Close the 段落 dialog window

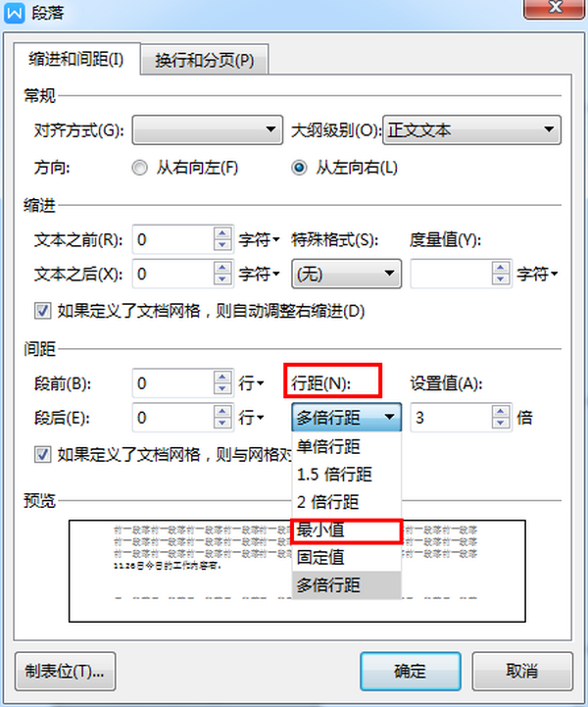[555, 8]
